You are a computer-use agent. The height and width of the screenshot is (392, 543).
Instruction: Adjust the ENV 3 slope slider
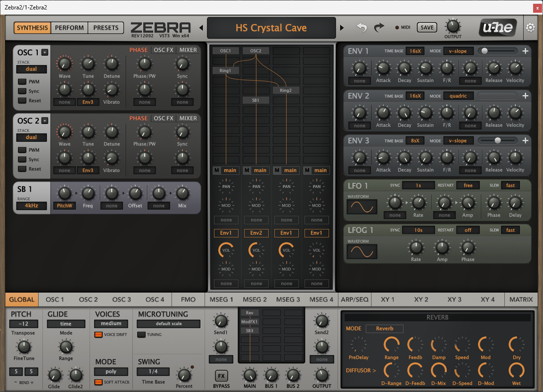coord(497,140)
